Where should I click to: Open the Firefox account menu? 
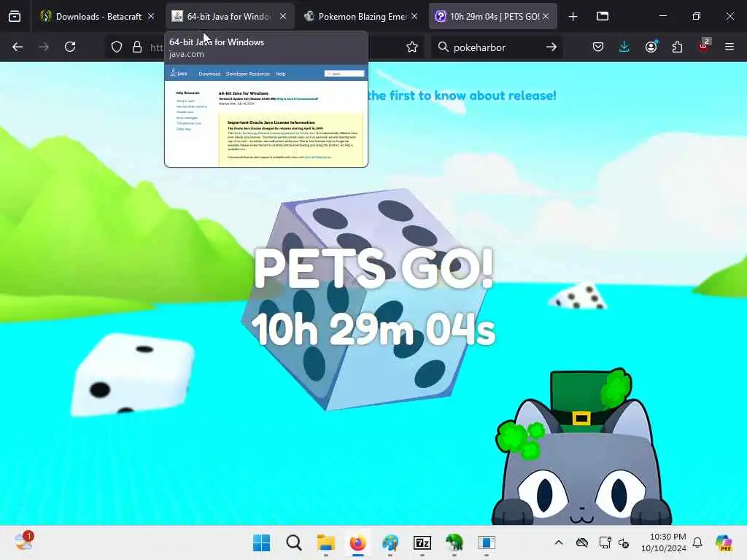[651, 47]
